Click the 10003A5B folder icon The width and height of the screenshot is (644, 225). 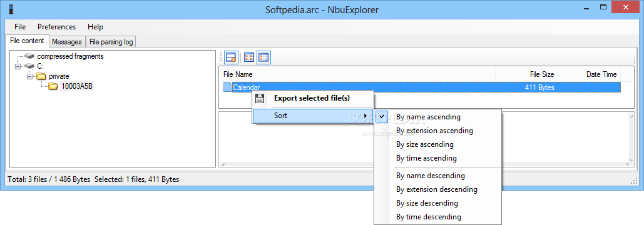53,86
